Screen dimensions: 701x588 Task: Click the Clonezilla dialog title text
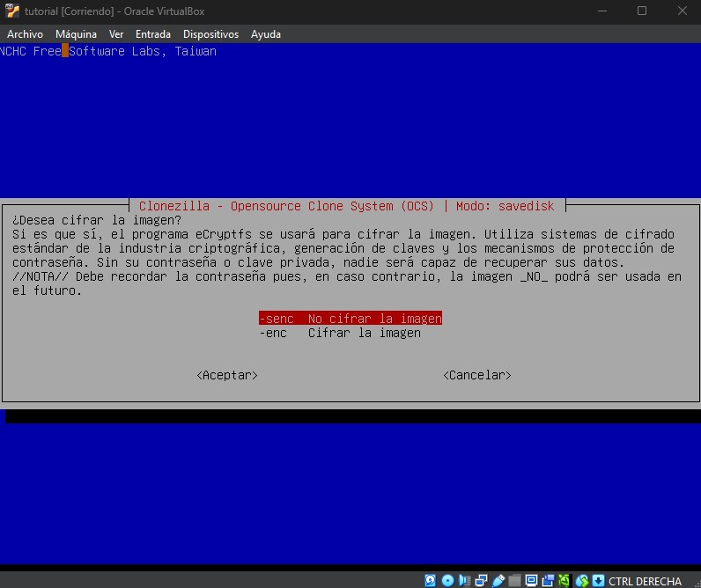tap(346, 206)
